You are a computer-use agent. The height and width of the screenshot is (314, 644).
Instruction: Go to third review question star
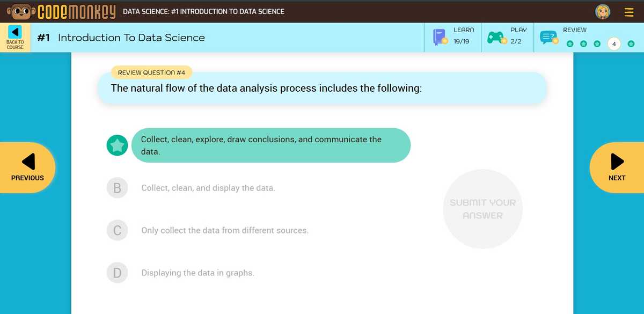click(x=597, y=43)
